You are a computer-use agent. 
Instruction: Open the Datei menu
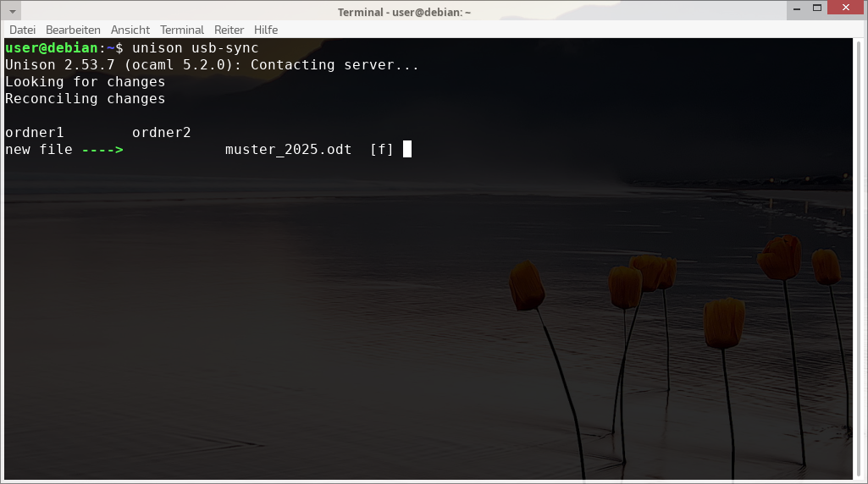tap(22, 30)
